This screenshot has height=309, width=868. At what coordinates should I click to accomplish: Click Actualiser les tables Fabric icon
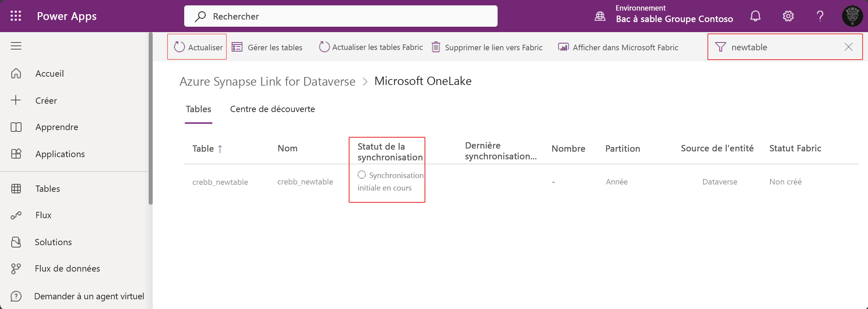click(324, 47)
